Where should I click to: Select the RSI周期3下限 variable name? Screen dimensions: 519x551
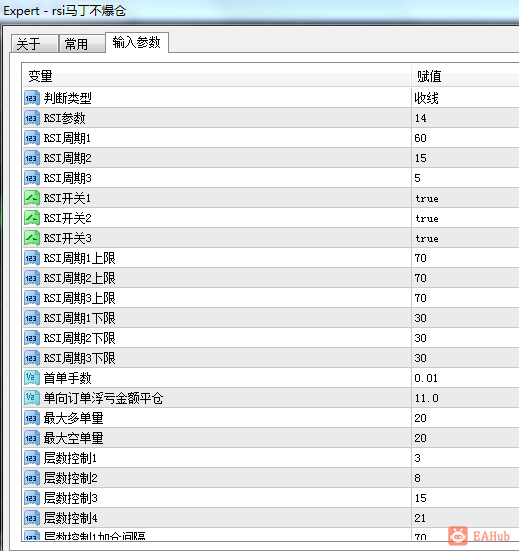click(79, 358)
